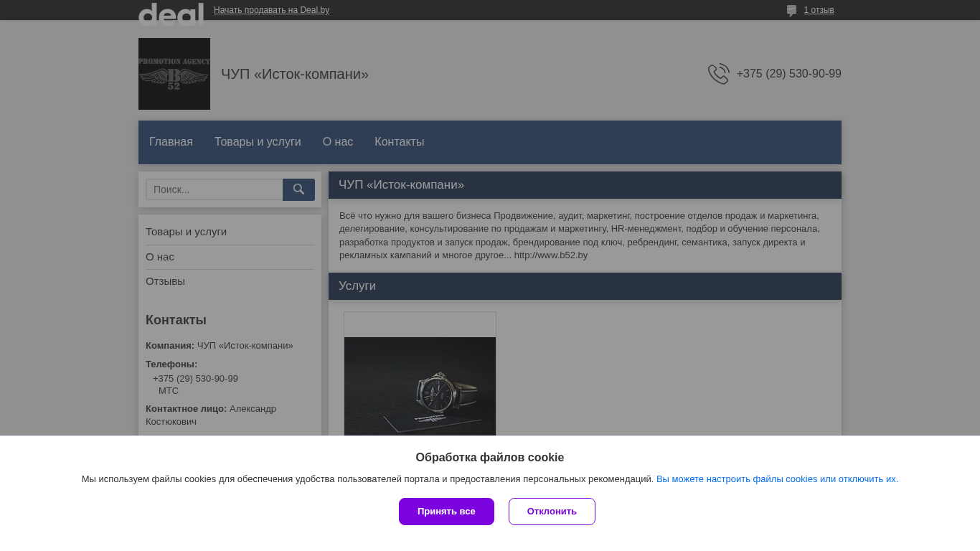
Task: Click the contact person "Александр Костюкович"
Action: tap(211, 415)
